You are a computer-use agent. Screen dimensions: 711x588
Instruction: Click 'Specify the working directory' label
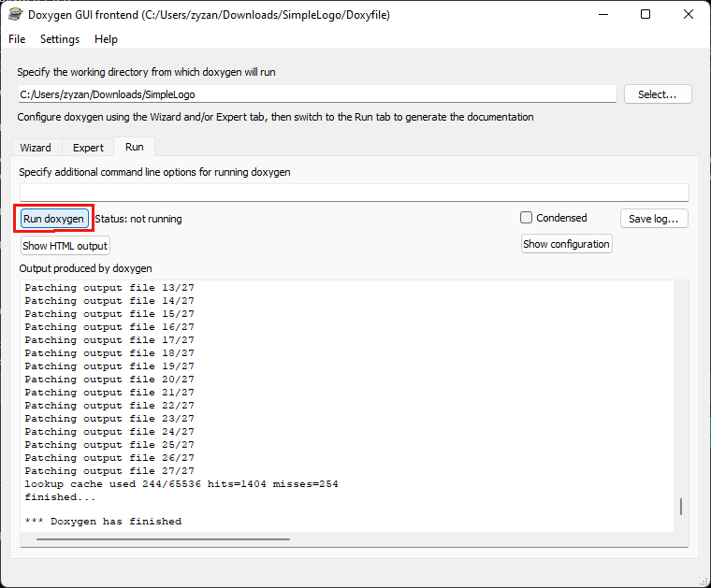pos(146,72)
